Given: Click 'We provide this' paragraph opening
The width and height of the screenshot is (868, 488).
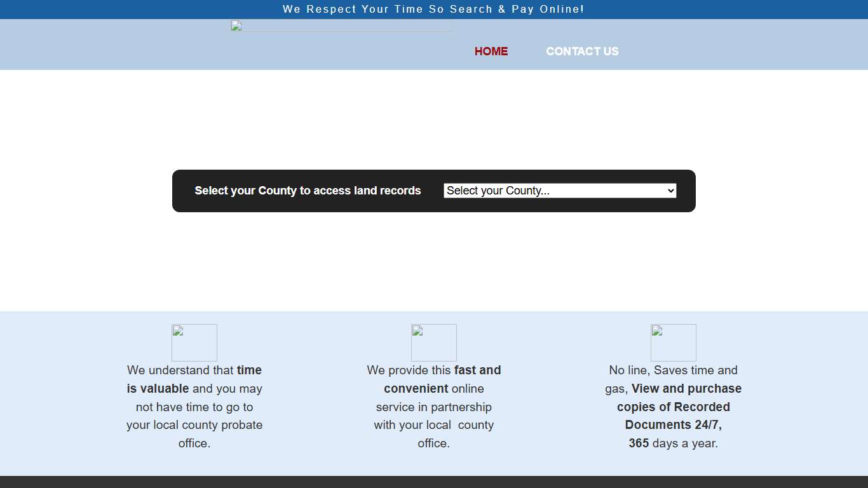Looking at the screenshot, I should (x=410, y=370).
